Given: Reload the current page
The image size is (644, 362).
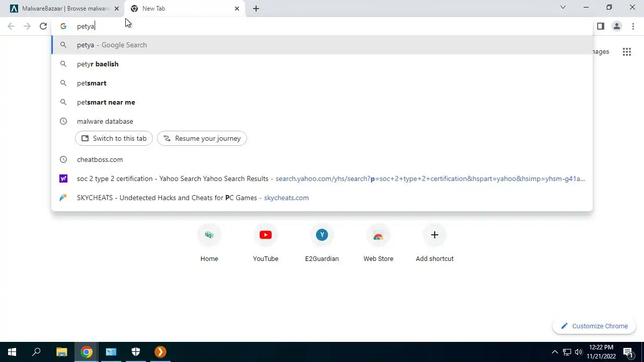Looking at the screenshot, I should 43,26.
